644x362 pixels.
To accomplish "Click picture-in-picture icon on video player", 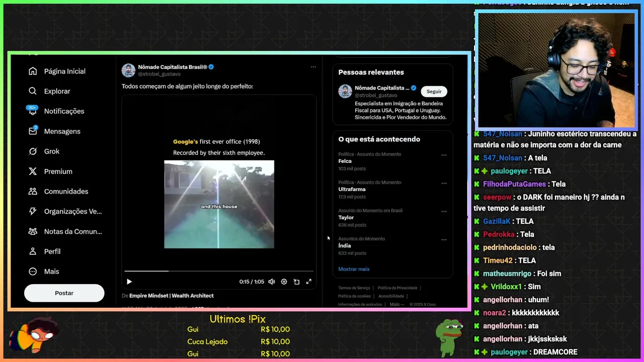I will [x=296, y=282].
